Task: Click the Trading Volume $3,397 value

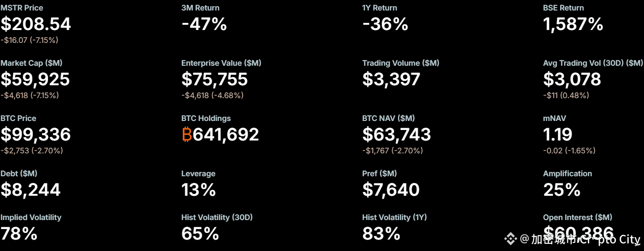Action: tap(391, 79)
